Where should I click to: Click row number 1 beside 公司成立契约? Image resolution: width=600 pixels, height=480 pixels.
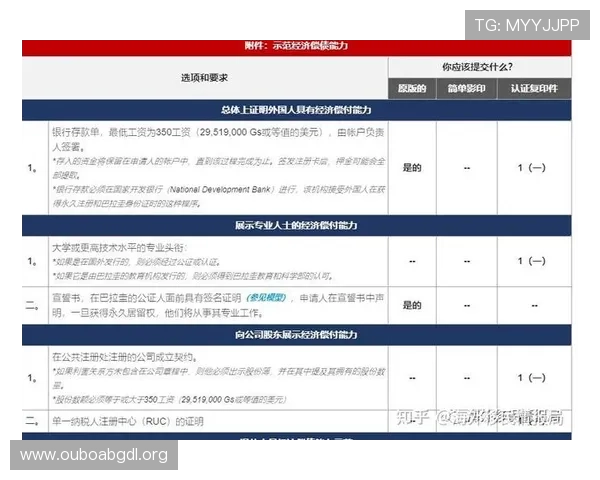[x=32, y=378]
